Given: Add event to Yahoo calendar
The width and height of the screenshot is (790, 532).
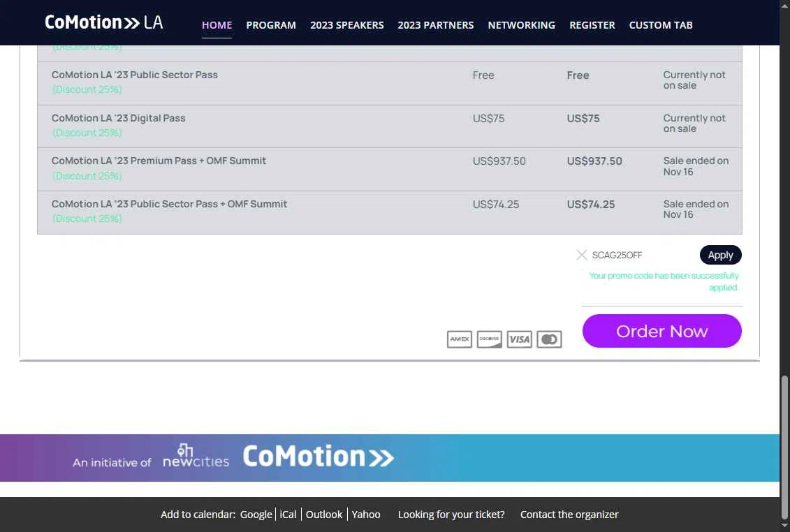Looking at the screenshot, I should coord(366,515).
